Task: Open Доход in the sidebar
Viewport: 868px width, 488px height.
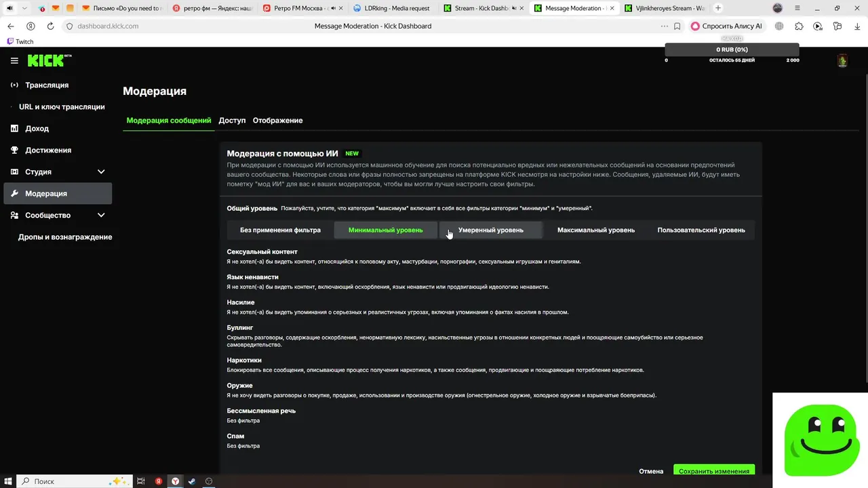Action: click(37, 128)
